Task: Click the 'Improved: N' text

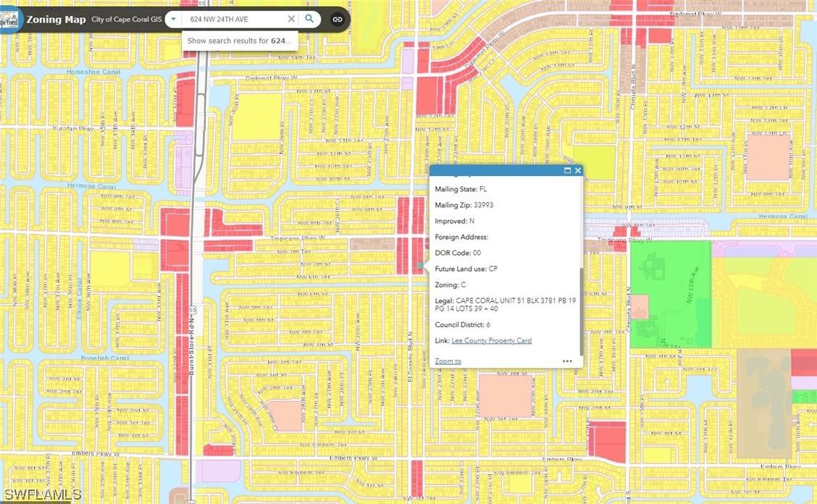Action: point(455,221)
